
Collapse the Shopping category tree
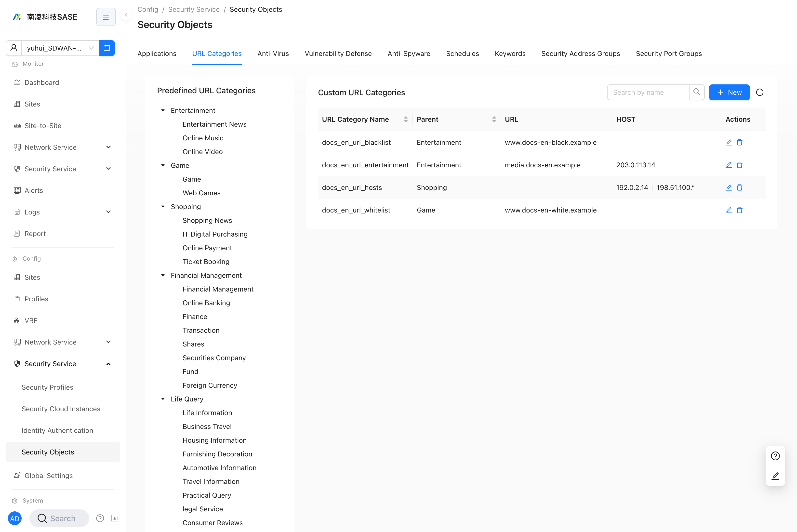tap(163, 207)
